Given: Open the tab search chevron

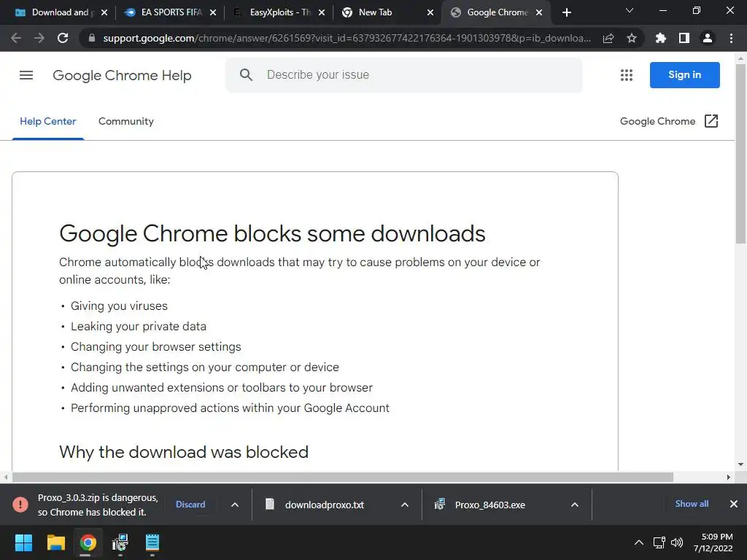Looking at the screenshot, I should tap(630, 10).
